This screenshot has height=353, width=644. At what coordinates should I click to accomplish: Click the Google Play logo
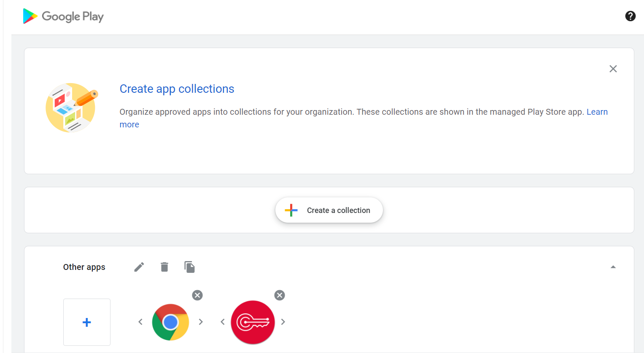[x=63, y=16]
